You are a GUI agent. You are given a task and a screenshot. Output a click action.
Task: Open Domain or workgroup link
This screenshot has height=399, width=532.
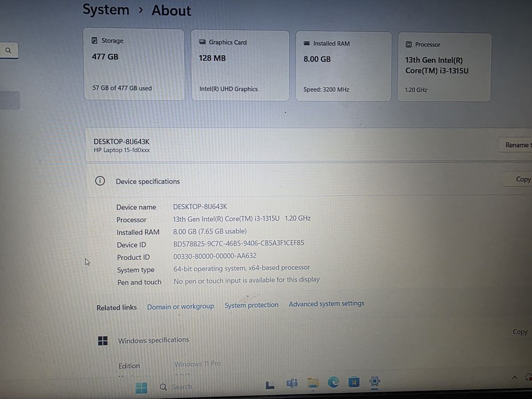(x=181, y=307)
